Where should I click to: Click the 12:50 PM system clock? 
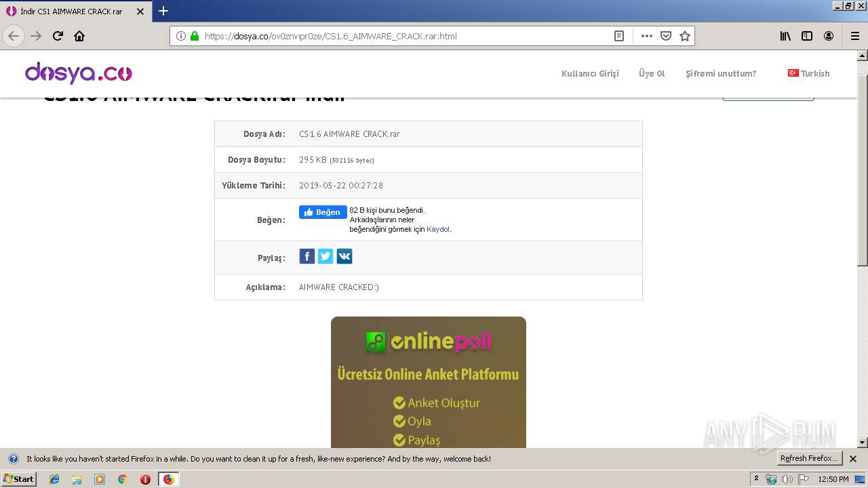[833, 479]
